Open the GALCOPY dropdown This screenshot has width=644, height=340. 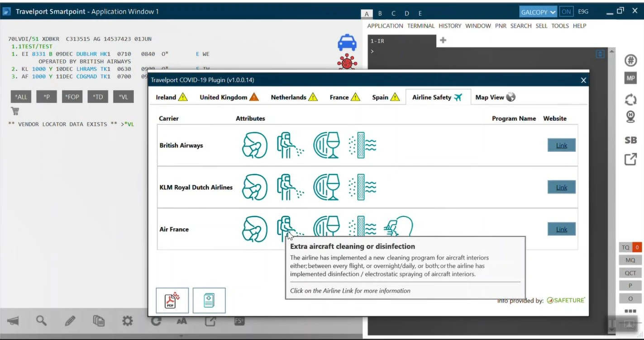click(539, 12)
